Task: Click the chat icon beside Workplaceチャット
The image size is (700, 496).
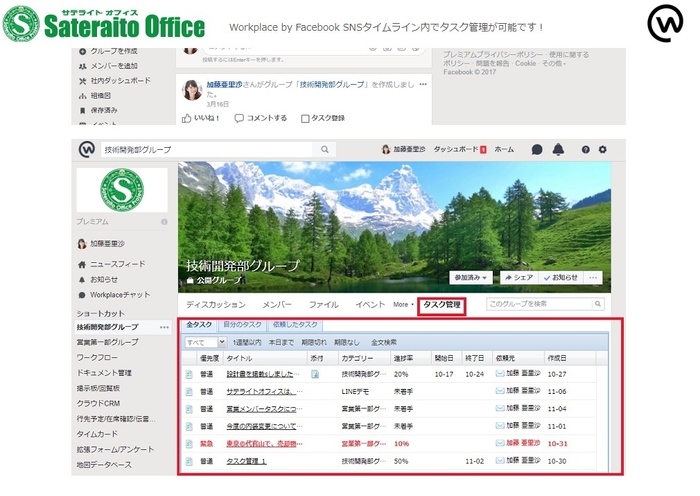Action: click(82, 295)
